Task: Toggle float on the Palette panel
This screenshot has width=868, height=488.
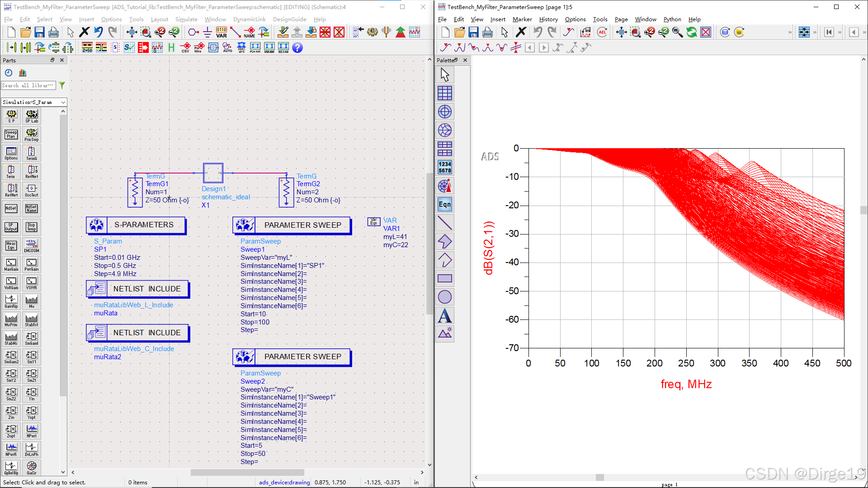Action: pos(456,60)
